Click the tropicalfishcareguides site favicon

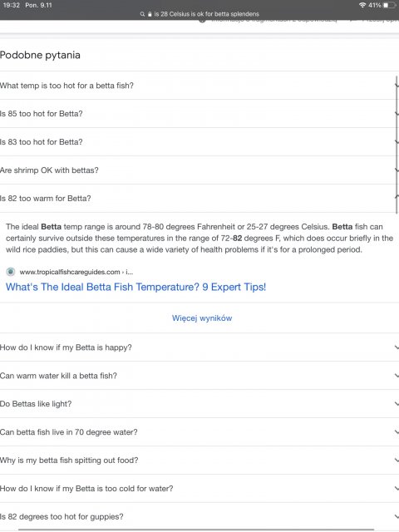11,272
